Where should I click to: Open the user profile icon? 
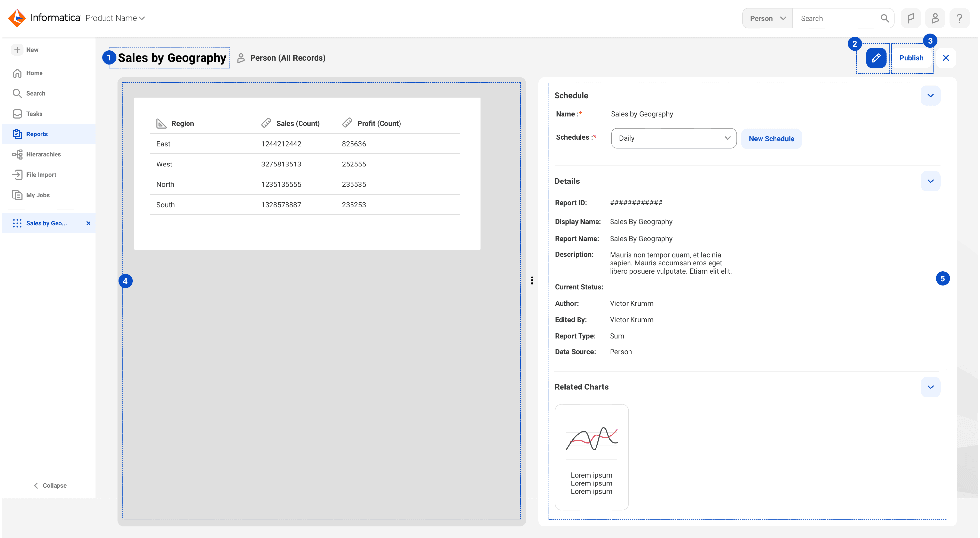coord(935,18)
